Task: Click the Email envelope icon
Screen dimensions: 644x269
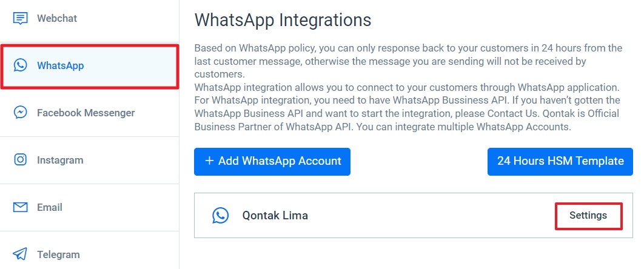Action: click(21, 207)
